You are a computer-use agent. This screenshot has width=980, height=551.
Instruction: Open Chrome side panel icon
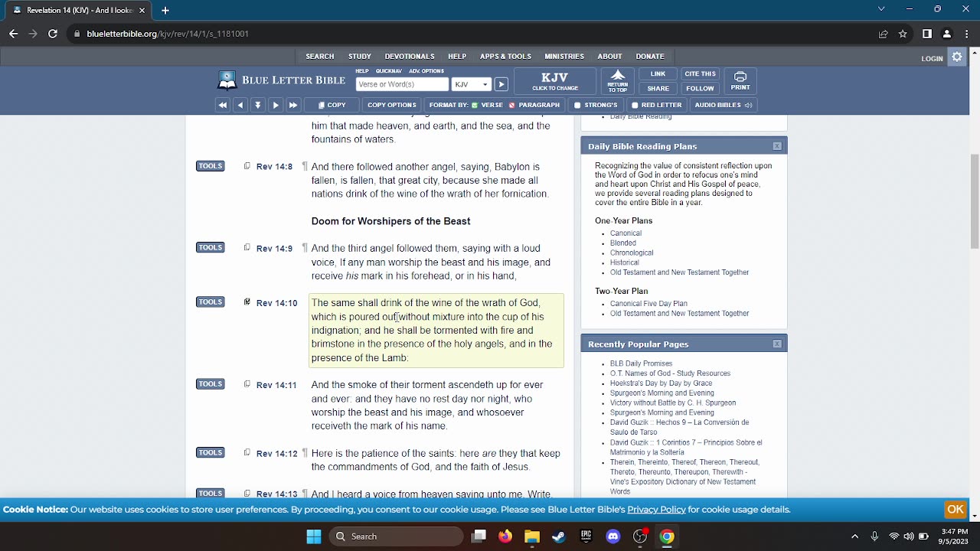[927, 34]
